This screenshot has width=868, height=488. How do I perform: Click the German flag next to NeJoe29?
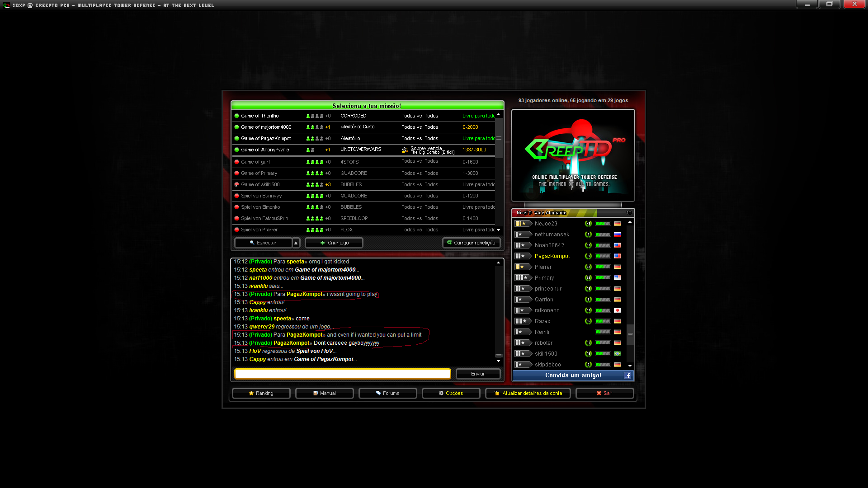618,224
